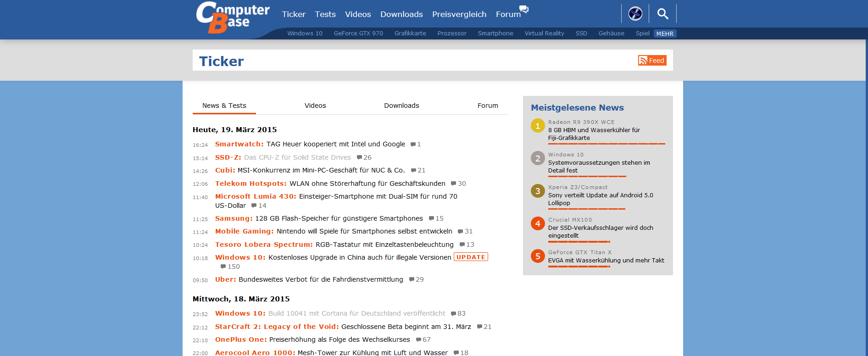
Task: Open the Virtual Reality topic link
Action: 545,33
